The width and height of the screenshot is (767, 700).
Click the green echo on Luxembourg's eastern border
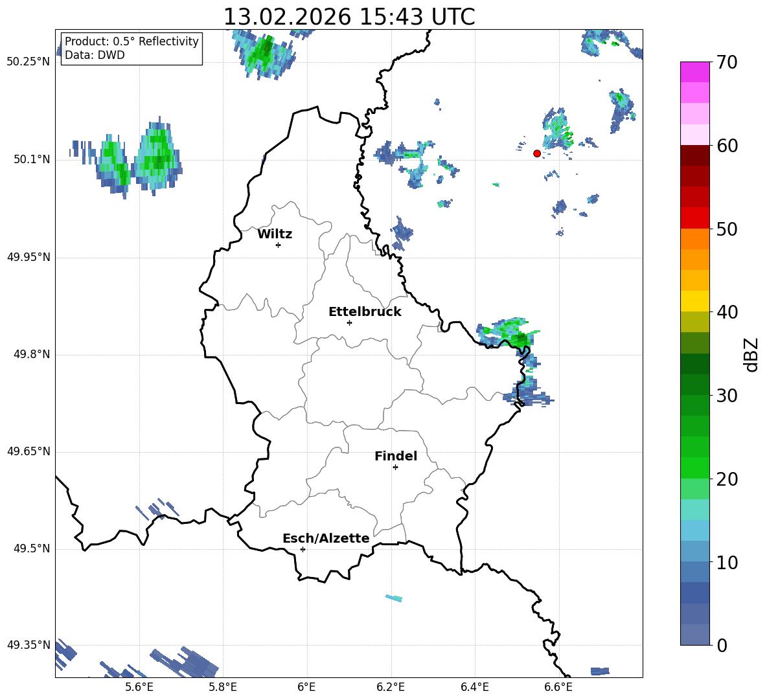click(x=509, y=333)
